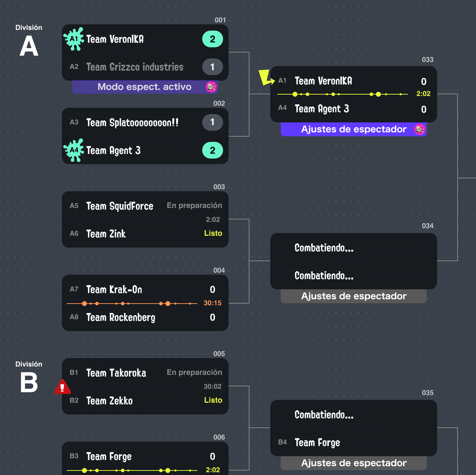Viewport: 476px width, 475px height.
Task: Open Ajustes de espectador for match 034
Action: click(x=354, y=296)
